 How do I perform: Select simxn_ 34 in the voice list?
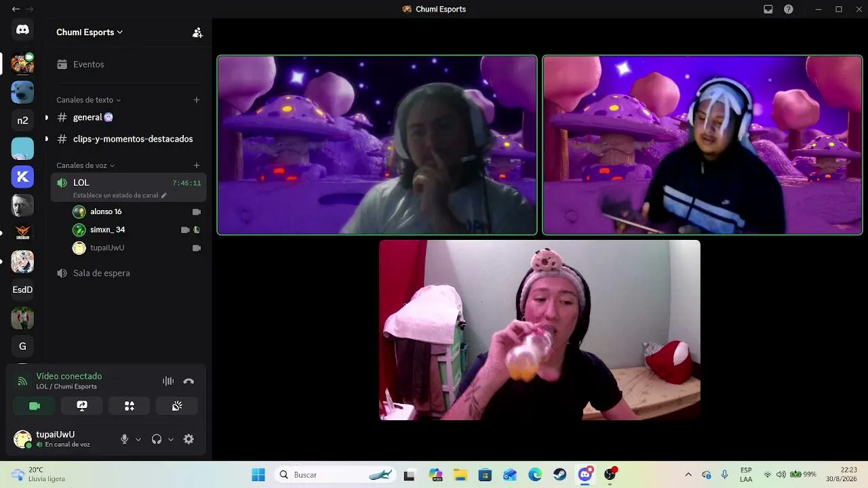[x=136, y=230]
